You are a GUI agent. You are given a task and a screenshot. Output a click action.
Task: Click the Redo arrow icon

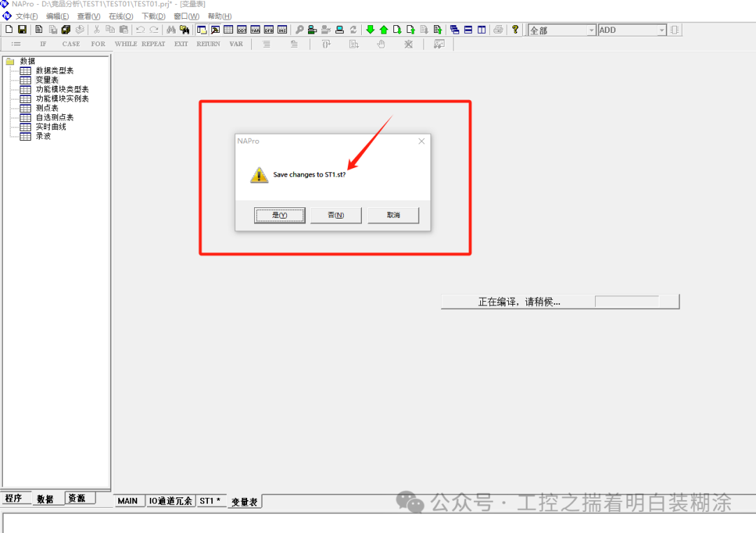(154, 30)
